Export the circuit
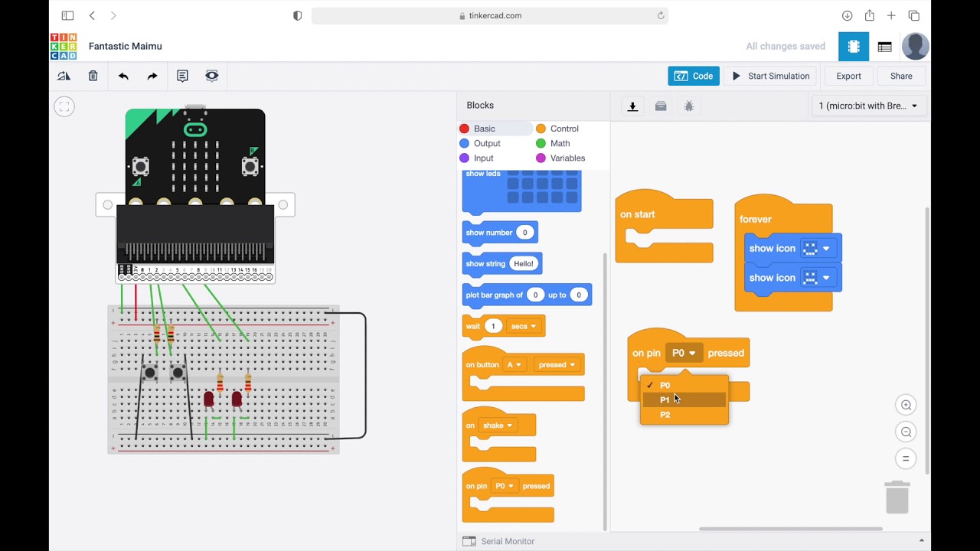This screenshot has width=980, height=551. click(848, 76)
